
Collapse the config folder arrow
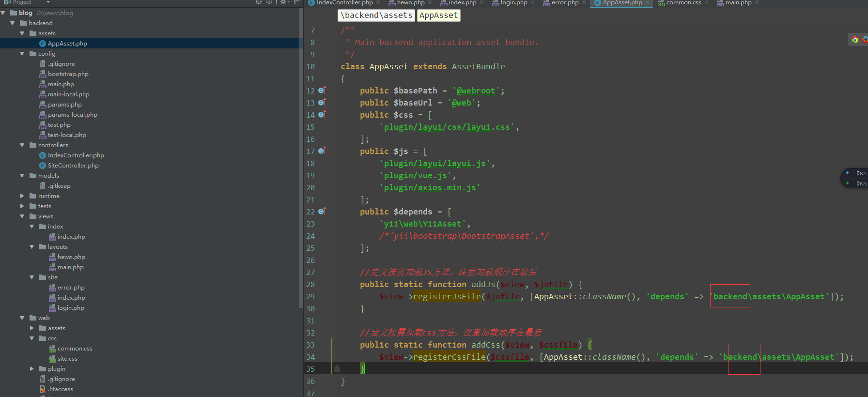click(x=22, y=54)
